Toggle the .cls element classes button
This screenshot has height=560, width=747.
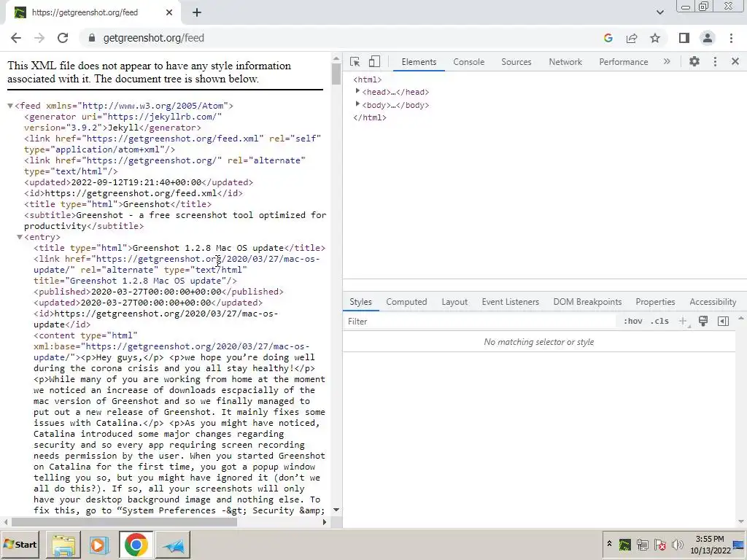pos(659,322)
